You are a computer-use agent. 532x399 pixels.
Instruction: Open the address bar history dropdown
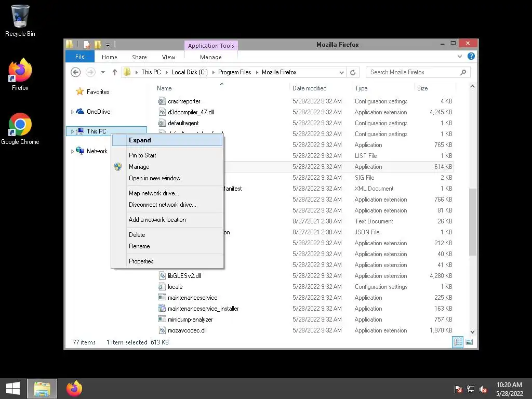point(341,72)
